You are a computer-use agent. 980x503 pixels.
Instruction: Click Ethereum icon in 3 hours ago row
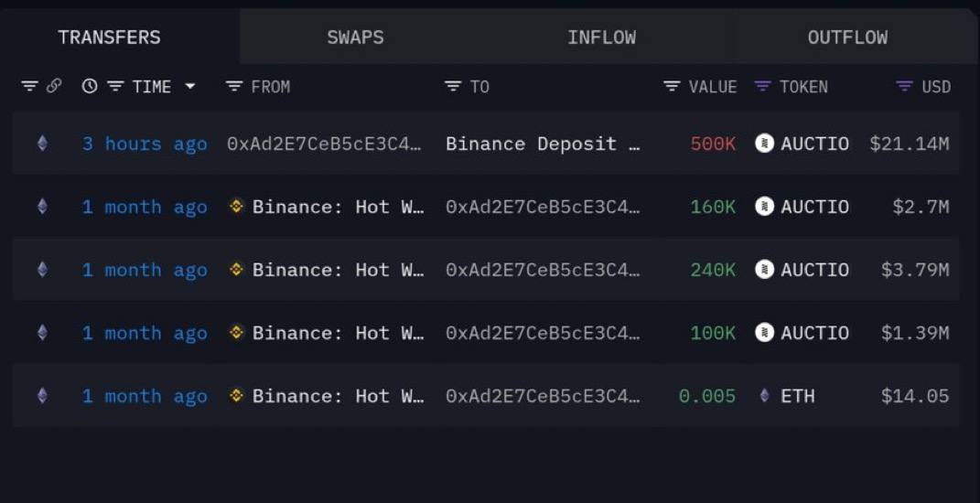click(x=42, y=144)
